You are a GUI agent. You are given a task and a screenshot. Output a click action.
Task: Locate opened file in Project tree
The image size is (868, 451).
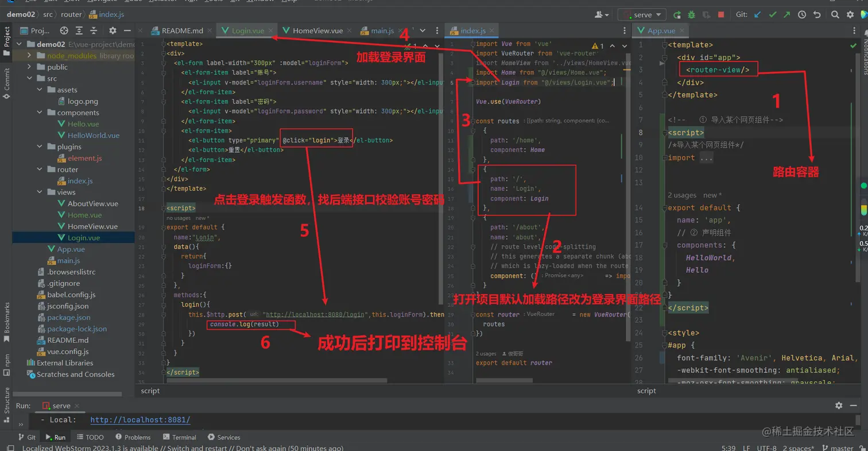click(x=64, y=30)
